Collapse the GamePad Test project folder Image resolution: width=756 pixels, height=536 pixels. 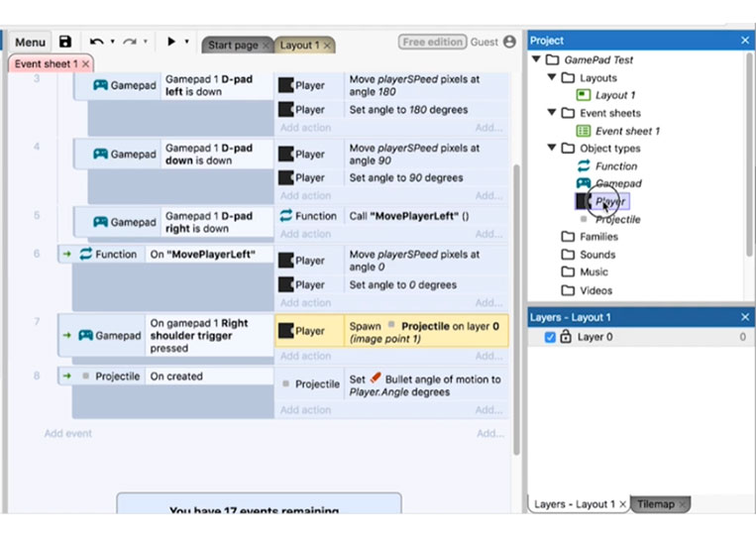pos(536,58)
